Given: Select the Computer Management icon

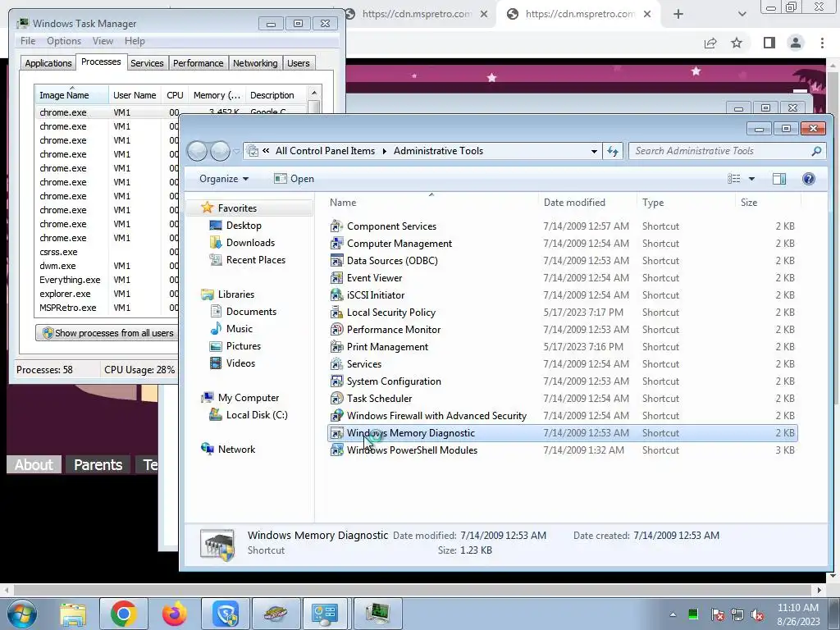Looking at the screenshot, I should (336, 243).
